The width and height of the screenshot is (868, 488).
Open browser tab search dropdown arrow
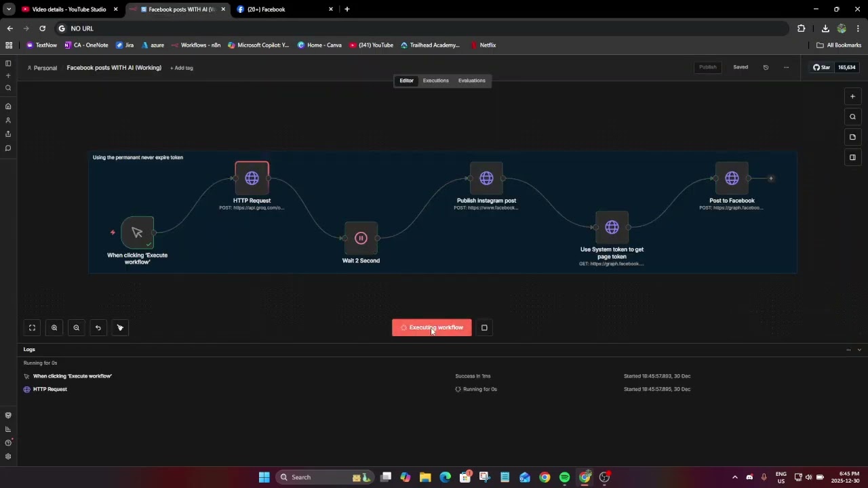point(8,9)
